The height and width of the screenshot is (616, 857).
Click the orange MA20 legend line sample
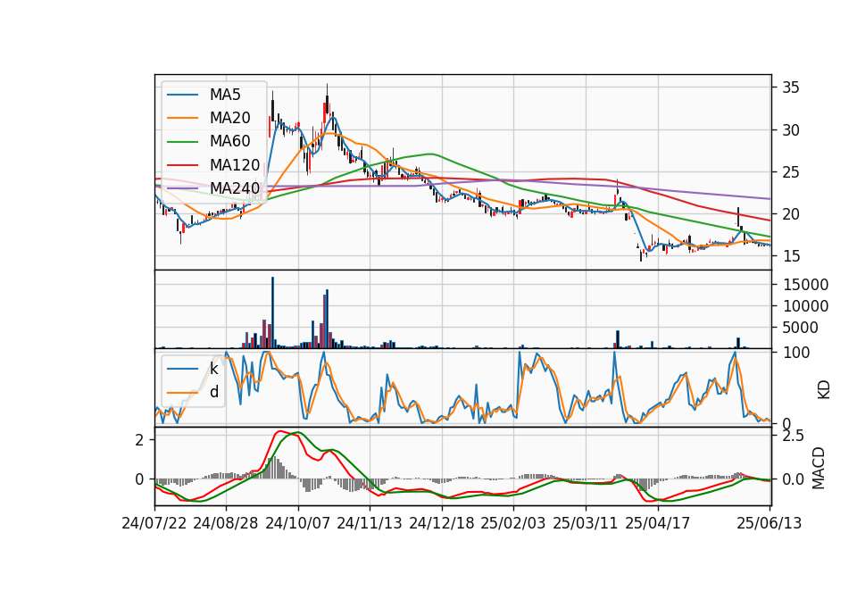(182, 118)
